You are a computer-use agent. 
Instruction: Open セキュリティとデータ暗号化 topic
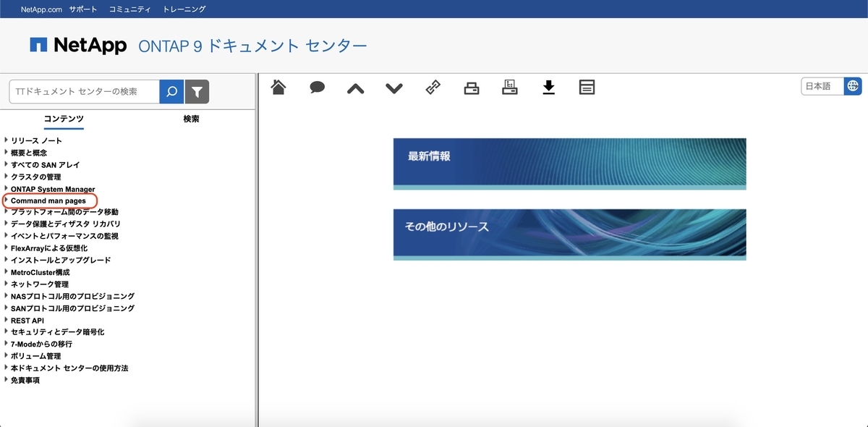tap(58, 331)
